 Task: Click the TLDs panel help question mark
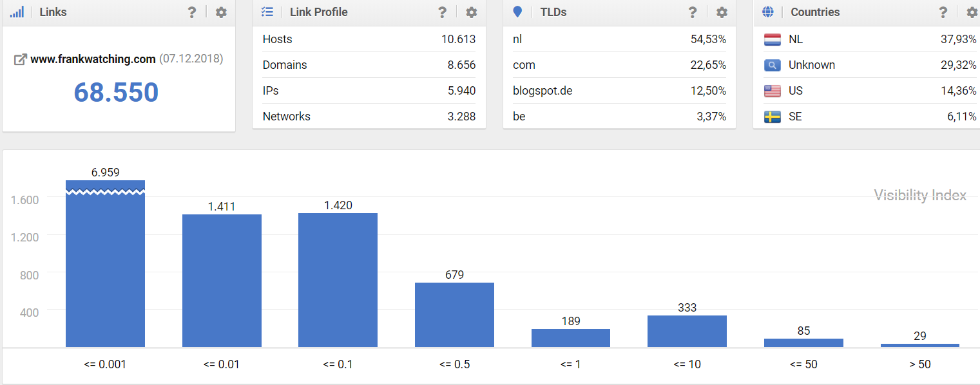coord(693,12)
